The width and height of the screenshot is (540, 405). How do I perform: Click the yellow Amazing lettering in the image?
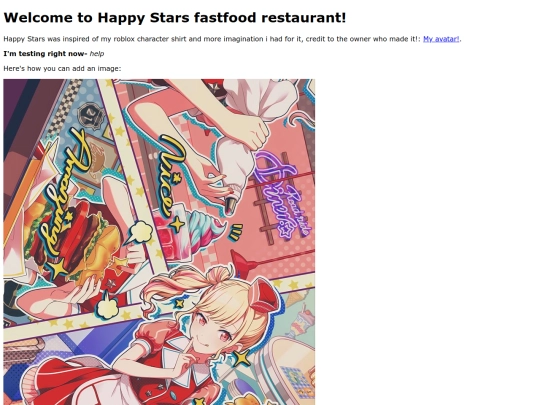point(65,193)
